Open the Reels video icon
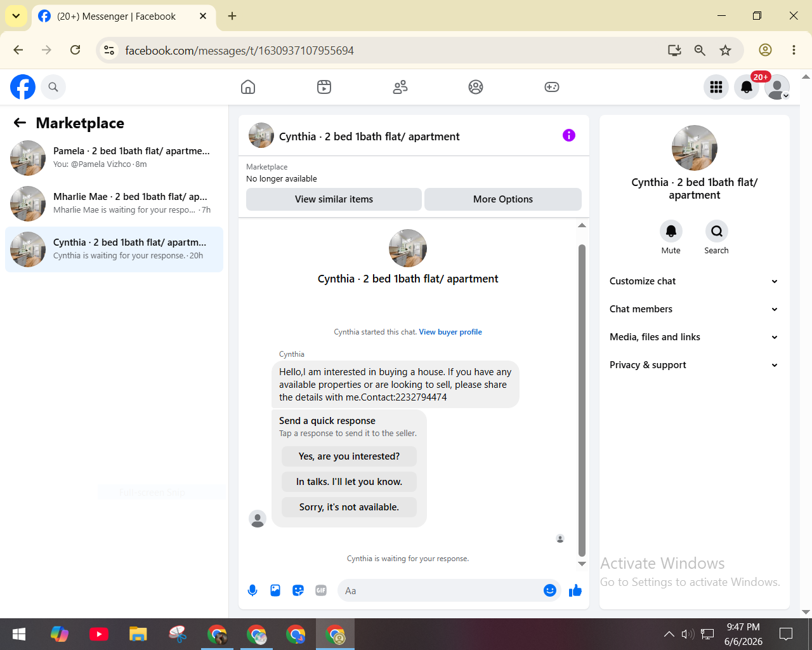Image resolution: width=812 pixels, height=650 pixels. point(324,87)
